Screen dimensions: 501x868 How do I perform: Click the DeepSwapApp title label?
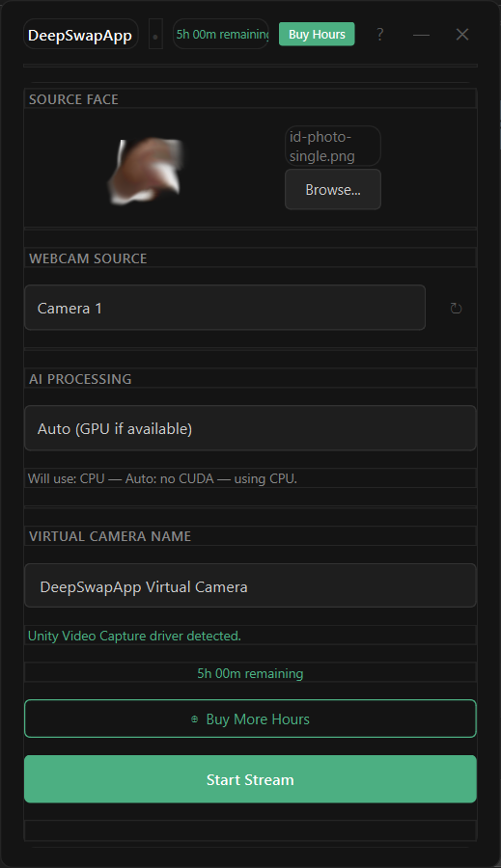pos(80,35)
